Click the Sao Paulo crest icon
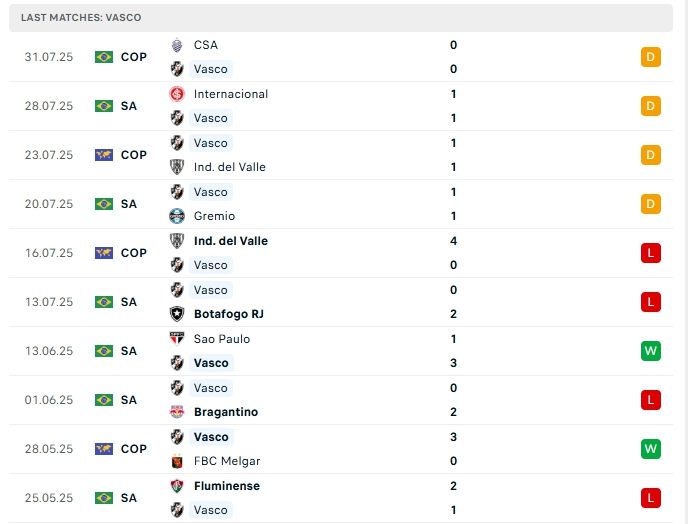Viewport: 688px width, 524px height. [x=177, y=339]
